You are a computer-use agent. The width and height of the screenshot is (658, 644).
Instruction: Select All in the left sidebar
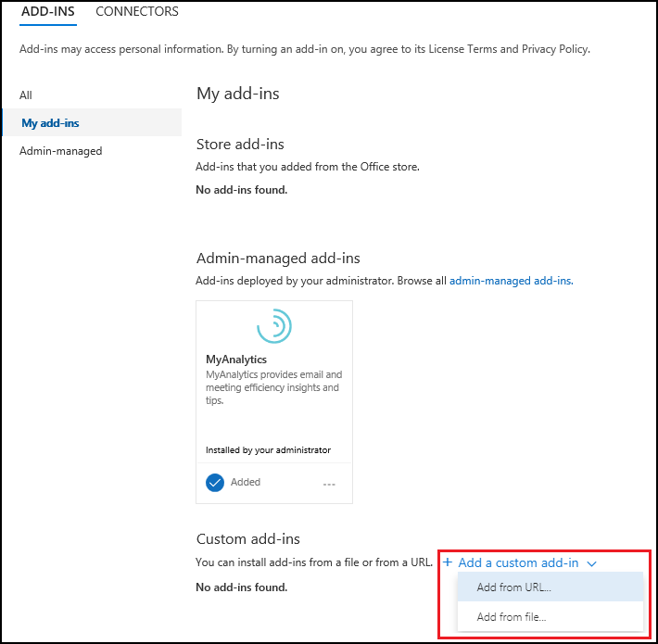[26, 95]
